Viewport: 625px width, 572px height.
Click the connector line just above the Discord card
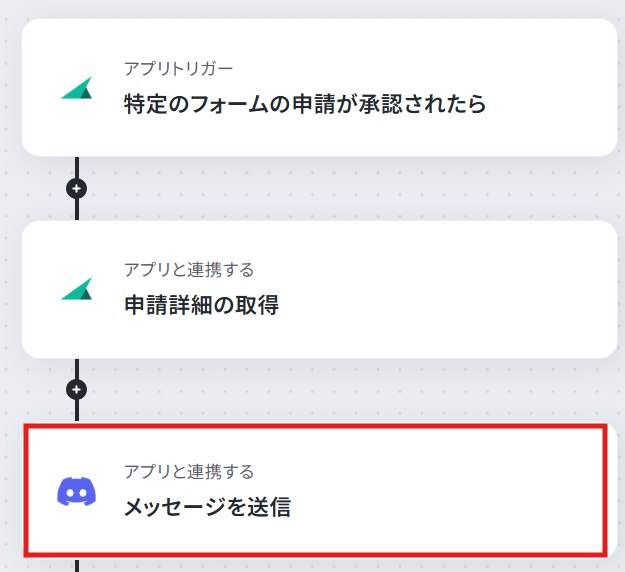pyautogui.click(x=77, y=411)
